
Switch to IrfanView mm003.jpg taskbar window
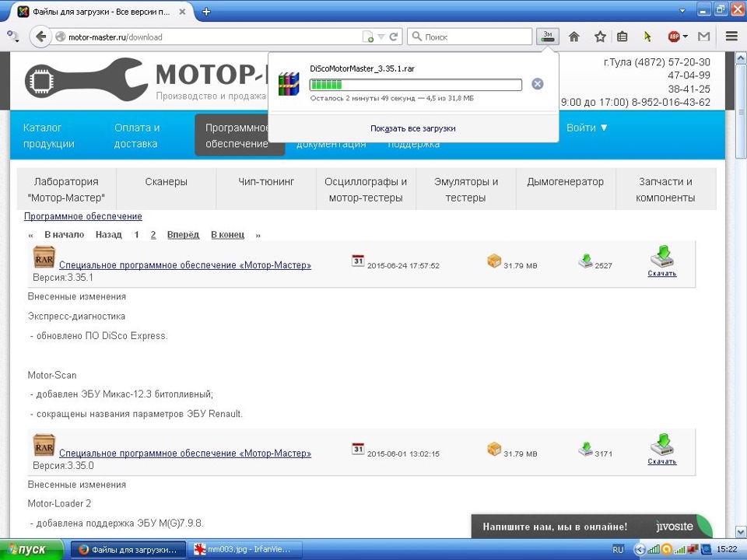point(246,550)
